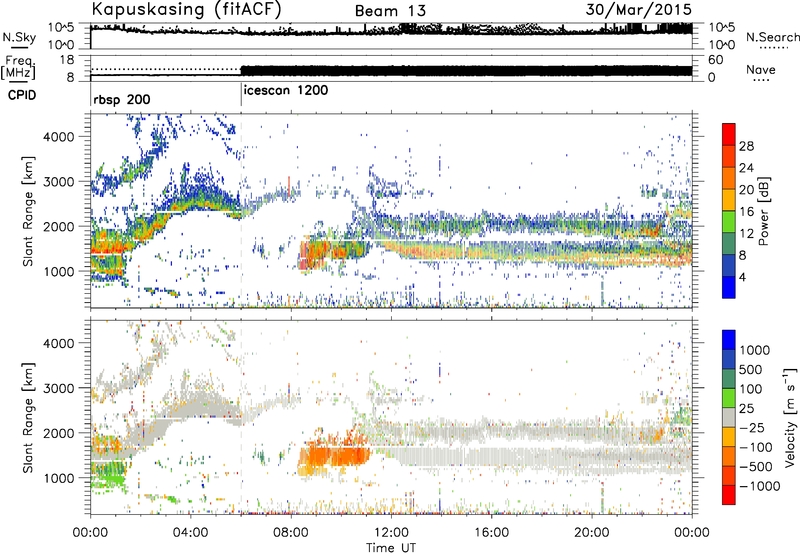This screenshot has width=800, height=554.
Task: Select the Freq. [MHz] axis label
Action: [x=18, y=67]
